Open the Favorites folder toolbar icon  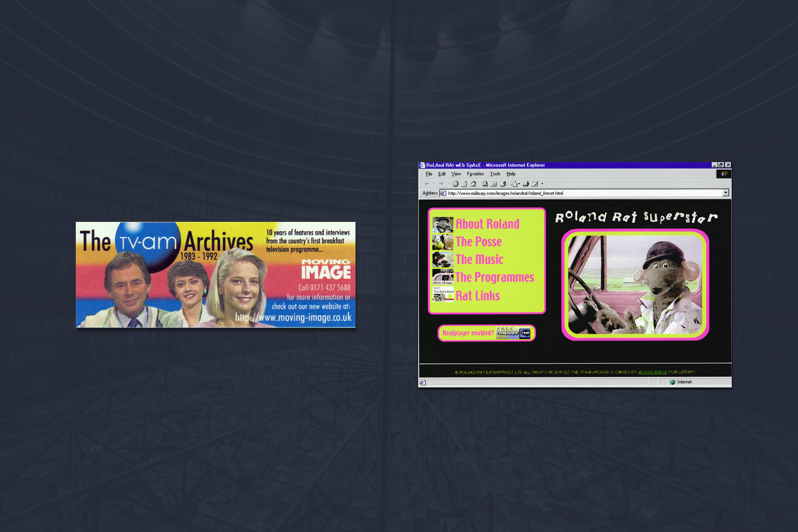point(494,184)
